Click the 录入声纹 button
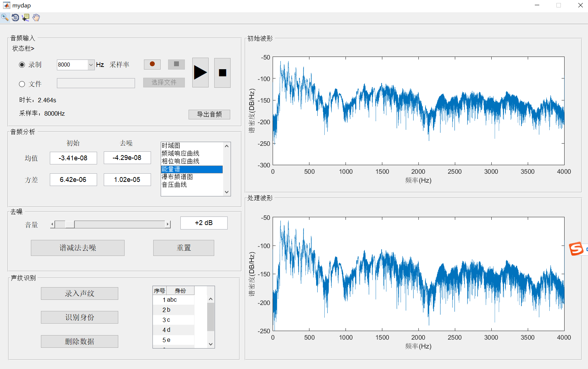 click(80, 293)
